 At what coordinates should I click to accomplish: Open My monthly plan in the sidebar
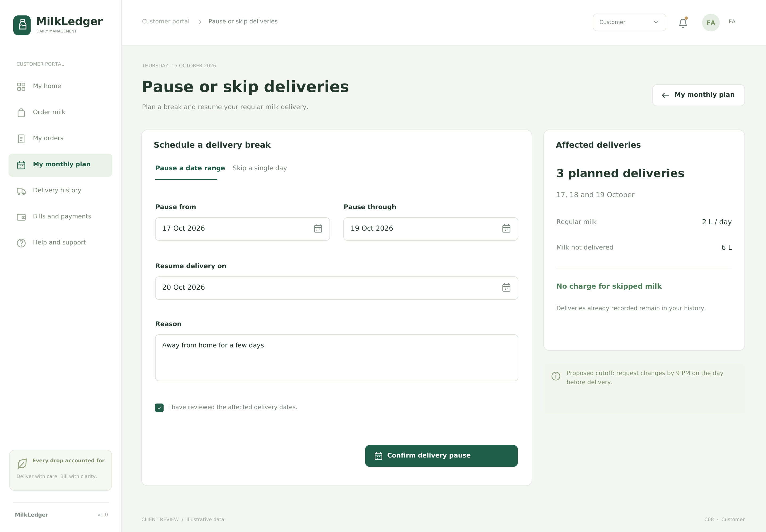pyautogui.click(x=60, y=165)
